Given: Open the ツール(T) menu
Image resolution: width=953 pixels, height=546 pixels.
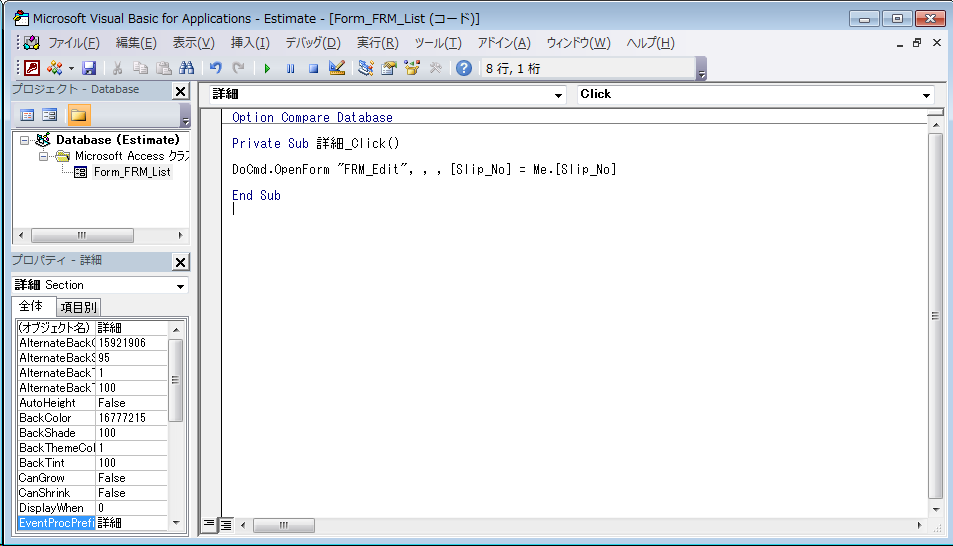Looking at the screenshot, I should (438, 43).
